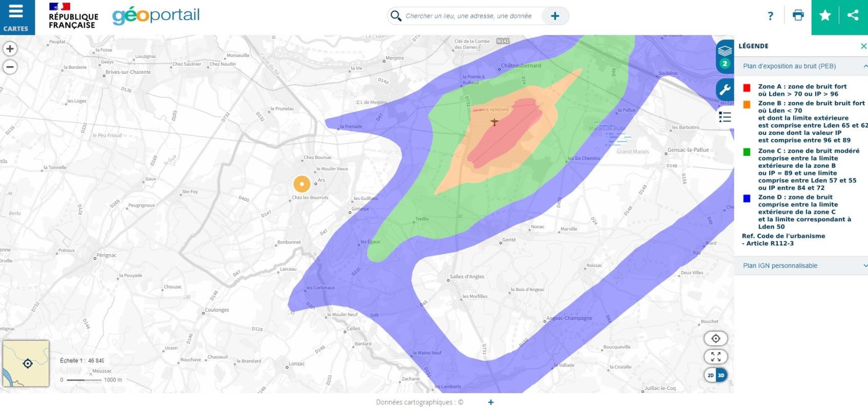Share the map via share icon
868x410 pixels.
point(853,16)
